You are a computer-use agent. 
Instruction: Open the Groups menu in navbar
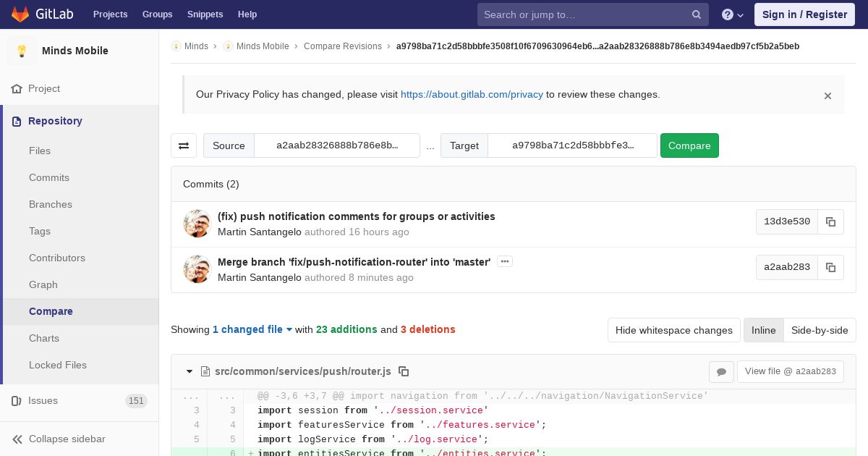[x=157, y=14]
